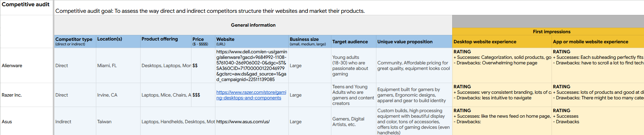This screenshot has height=135, width=644.
Task: Select the 'Taiwan' location cell
Action: click(118, 121)
